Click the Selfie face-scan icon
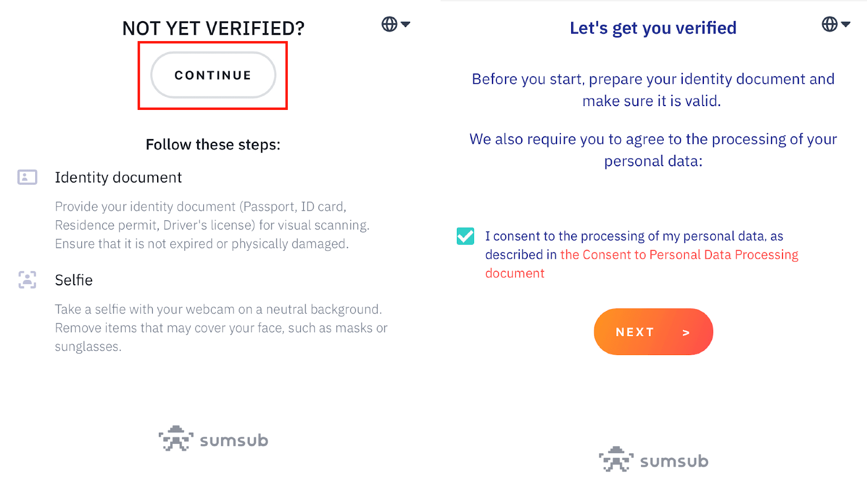867x504 pixels. pos(27,280)
